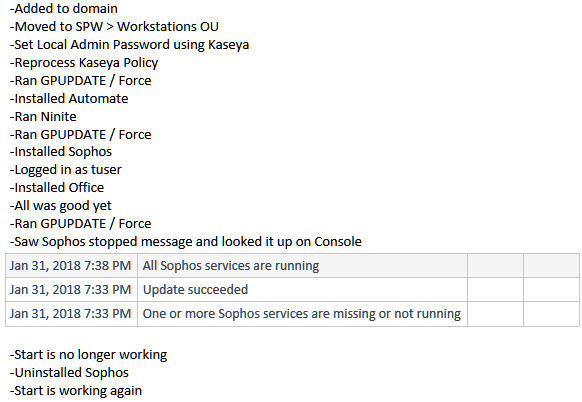Click the 'Moved to SPW > Workstations OU' line
The width and height of the screenshot is (582, 402).
114,27
